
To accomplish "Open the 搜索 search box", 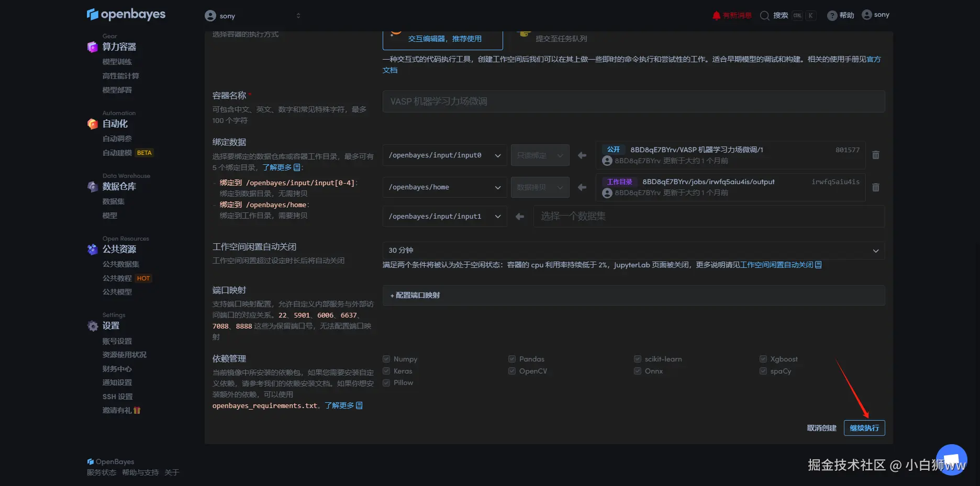I will coord(787,15).
